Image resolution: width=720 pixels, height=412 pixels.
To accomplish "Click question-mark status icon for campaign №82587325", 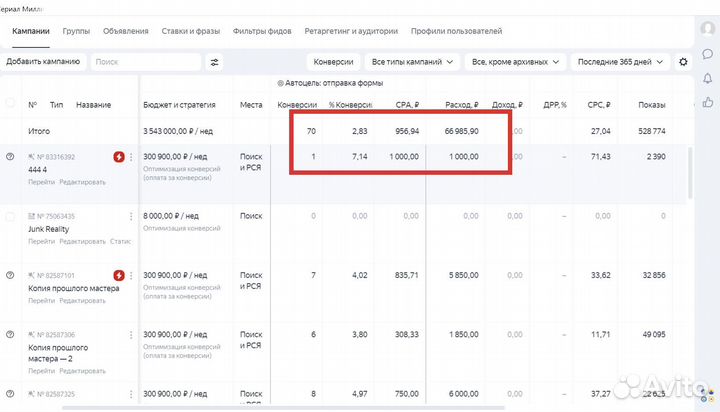I will point(10,394).
